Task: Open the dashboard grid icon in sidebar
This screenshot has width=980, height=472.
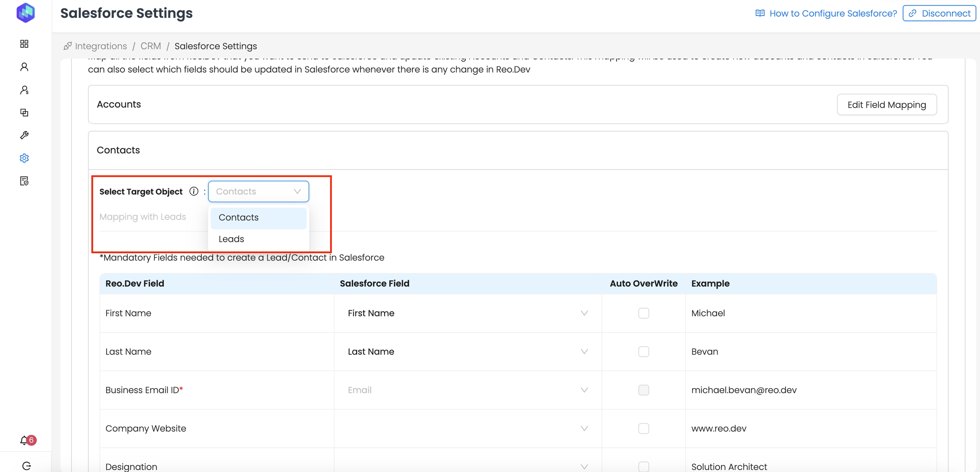Action: click(24, 44)
